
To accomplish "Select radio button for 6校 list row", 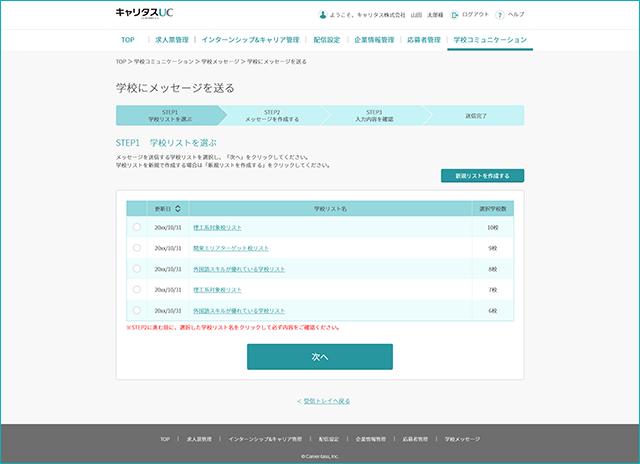I will [x=137, y=310].
